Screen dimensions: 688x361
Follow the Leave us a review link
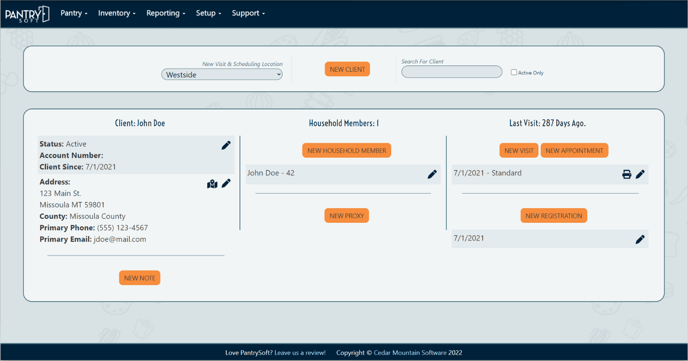pos(300,352)
